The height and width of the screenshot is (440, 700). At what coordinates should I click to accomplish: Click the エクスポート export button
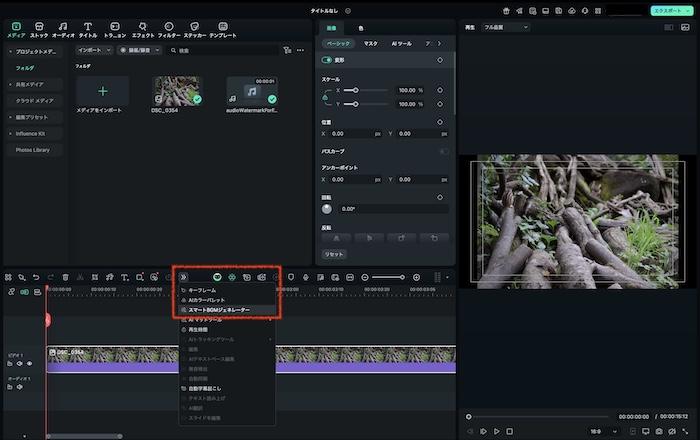coord(667,10)
